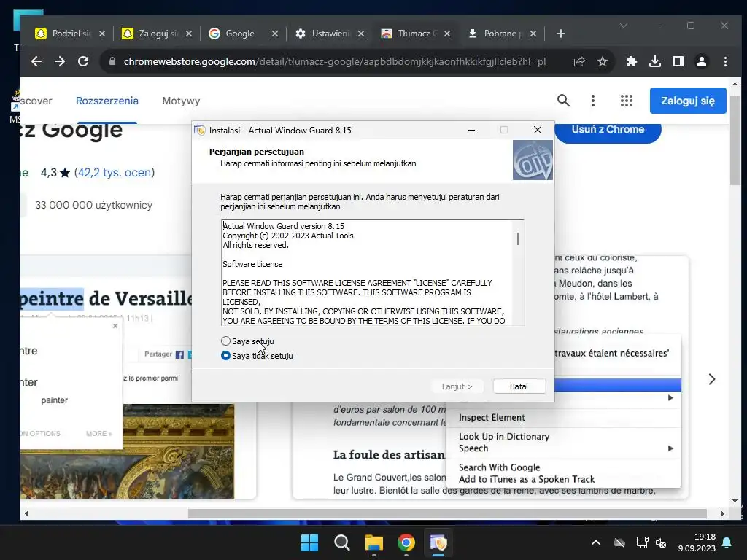Image resolution: width=747 pixels, height=560 pixels.
Task: Click the license agreement scrollbar thumb
Action: coord(518,238)
